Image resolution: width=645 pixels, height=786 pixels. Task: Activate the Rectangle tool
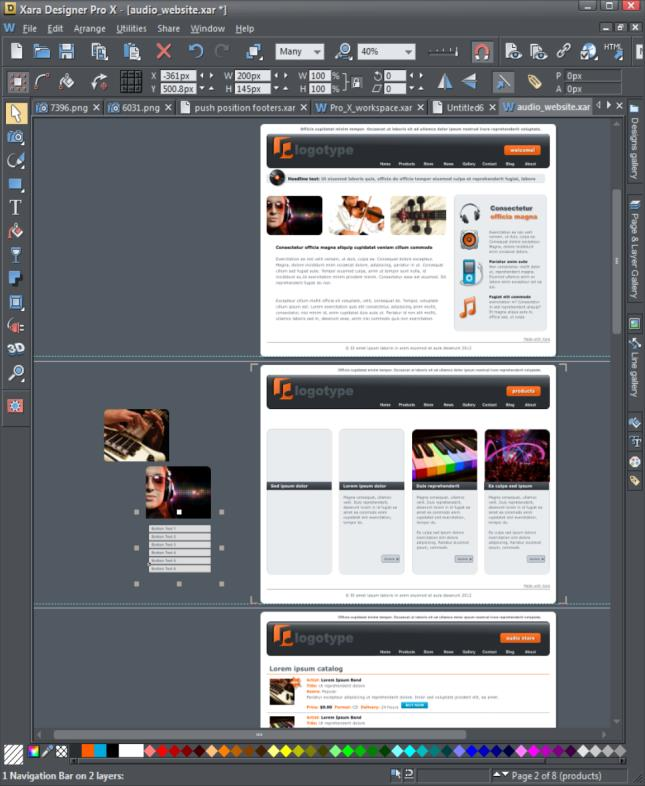pyautogui.click(x=16, y=183)
